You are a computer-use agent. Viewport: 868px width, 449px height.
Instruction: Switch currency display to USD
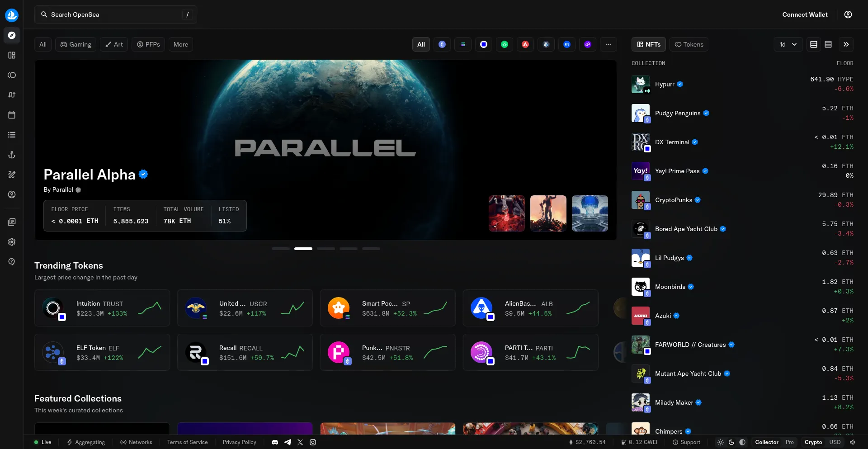coord(835,442)
